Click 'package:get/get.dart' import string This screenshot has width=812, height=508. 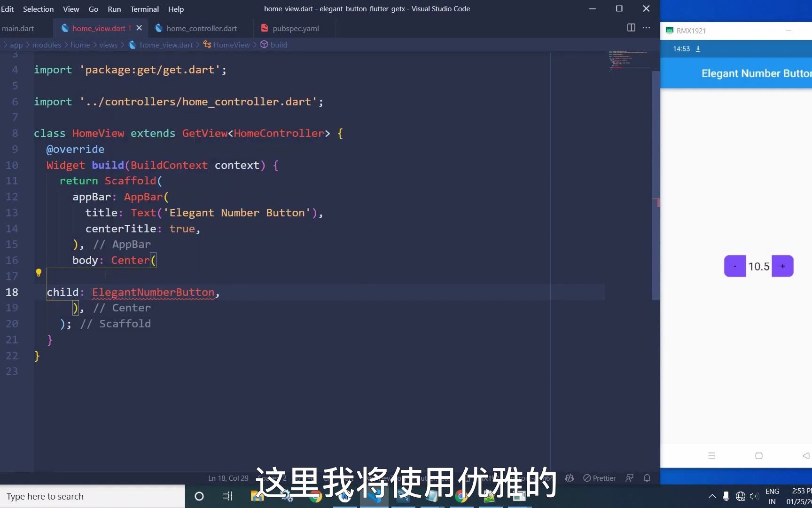click(149, 70)
